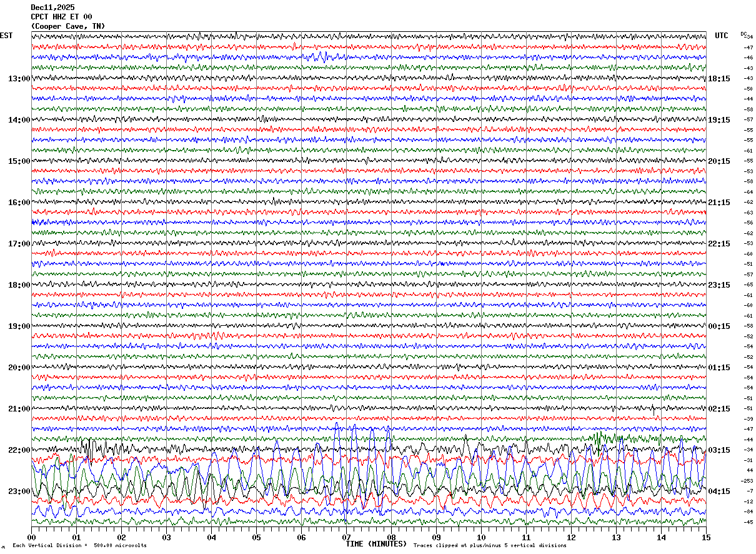Select the 14:00 EST time label
This screenshot has height=554, width=756.
point(19,120)
